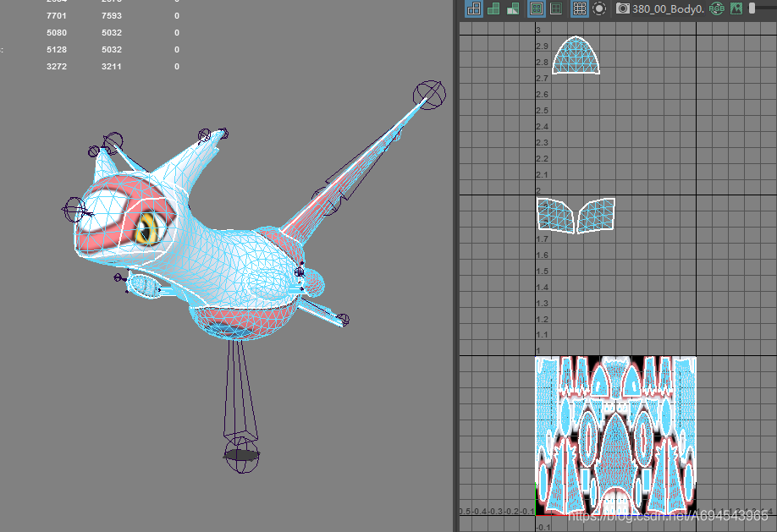Click the value 7701 in heads-up display
The height and width of the screenshot is (532, 777).
tap(57, 16)
